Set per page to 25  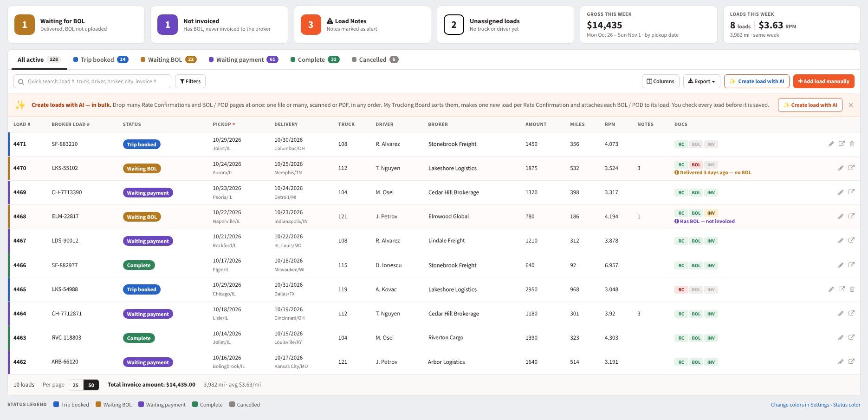point(75,385)
